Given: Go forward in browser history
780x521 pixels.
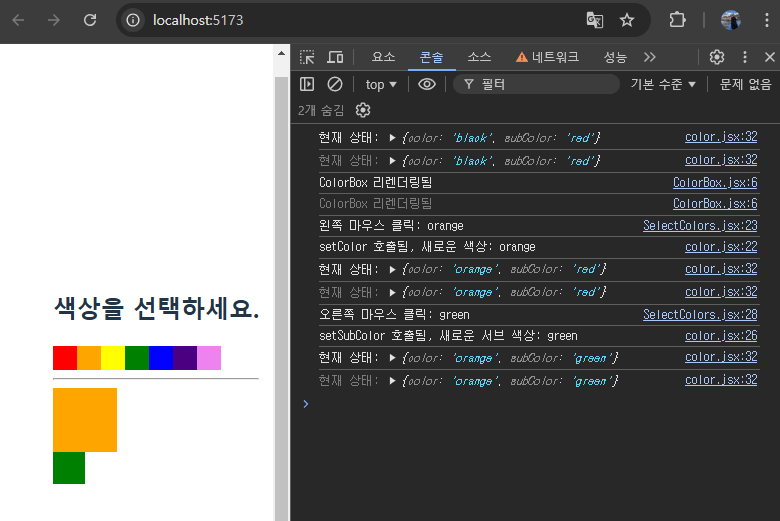Looking at the screenshot, I should point(54,20).
